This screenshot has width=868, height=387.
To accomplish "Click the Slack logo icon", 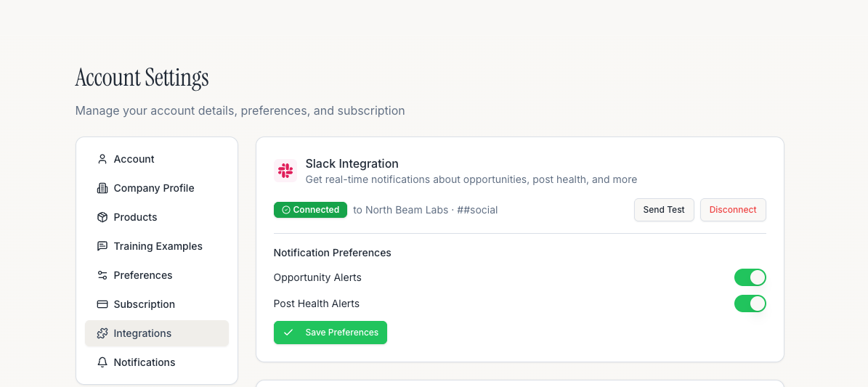I will pos(285,171).
